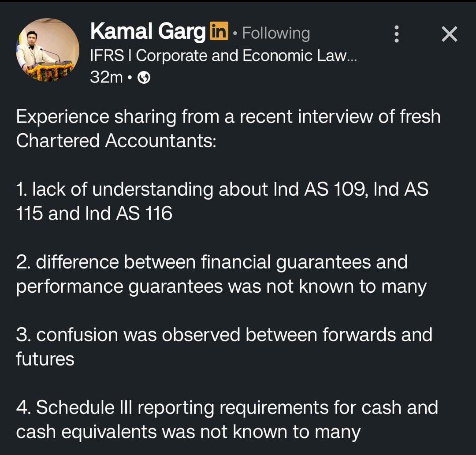Image resolution: width=476 pixels, height=455 pixels.
Task: Click point 2 'difference between financial guarantees' line
Action: pos(212,262)
